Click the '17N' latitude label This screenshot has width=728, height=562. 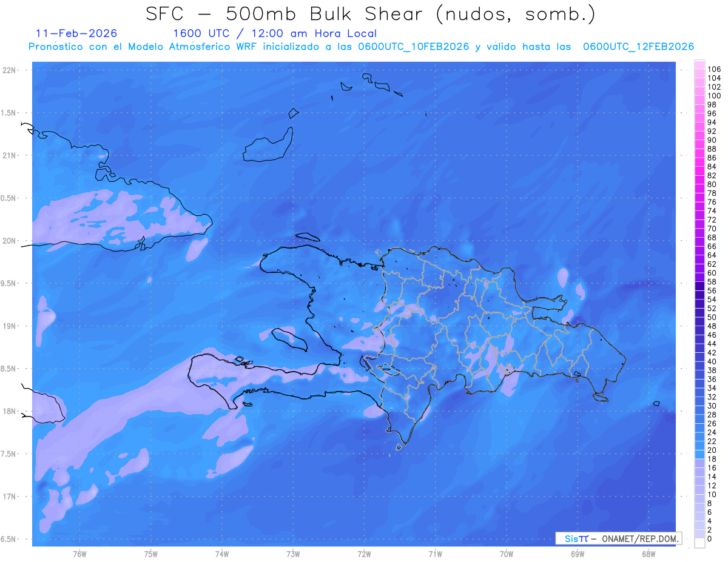click(x=10, y=497)
